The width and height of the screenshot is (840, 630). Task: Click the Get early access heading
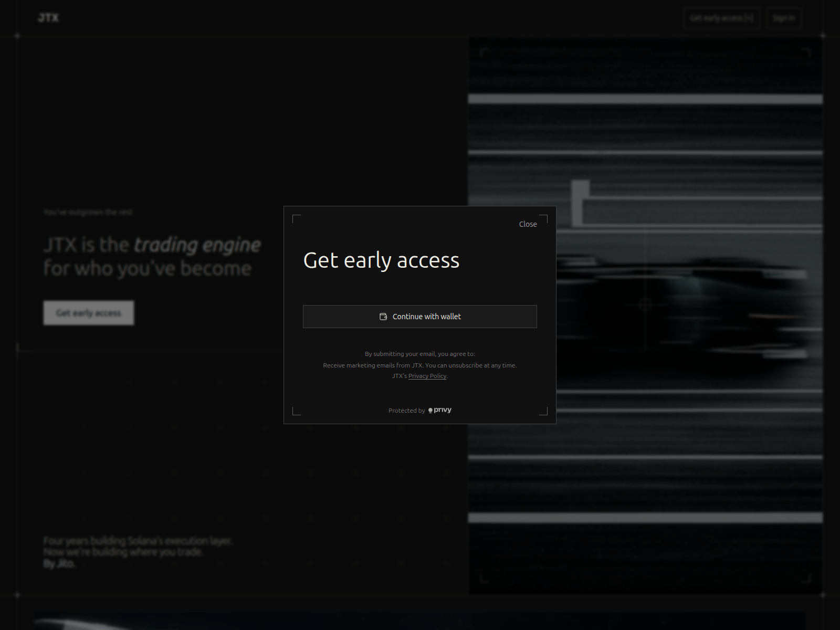pos(381,260)
